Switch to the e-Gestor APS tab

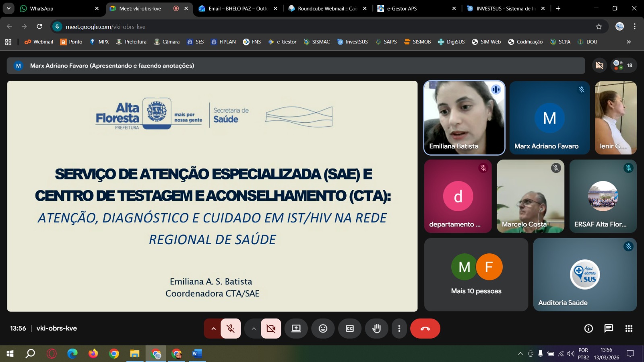click(415, 8)
